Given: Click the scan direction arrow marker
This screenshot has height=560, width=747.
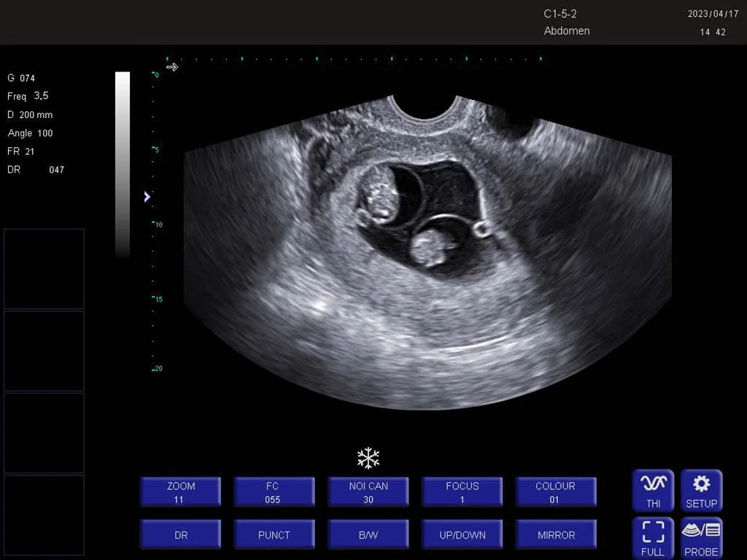Looking at the screenshot, I should (x=172, y=67).
